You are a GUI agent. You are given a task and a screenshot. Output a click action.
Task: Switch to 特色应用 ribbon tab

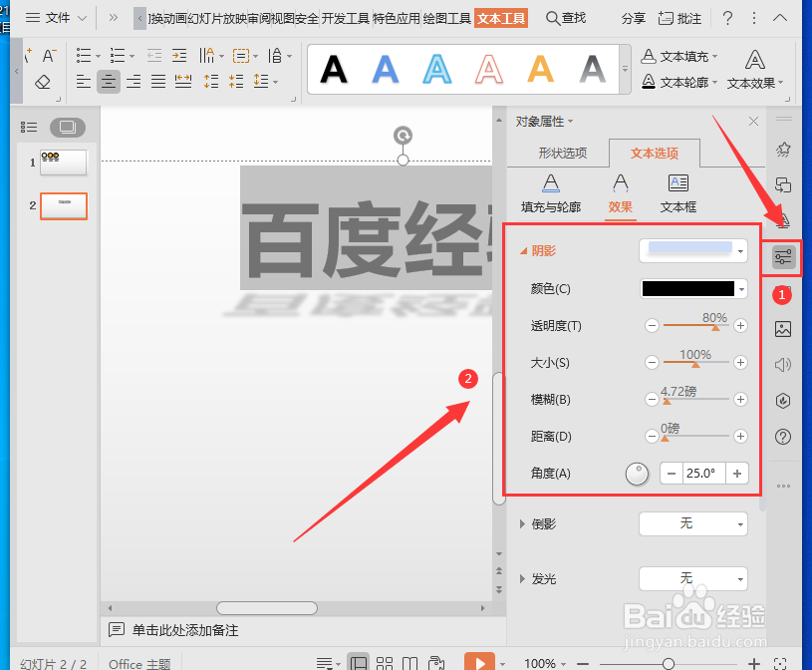[397, 19]
